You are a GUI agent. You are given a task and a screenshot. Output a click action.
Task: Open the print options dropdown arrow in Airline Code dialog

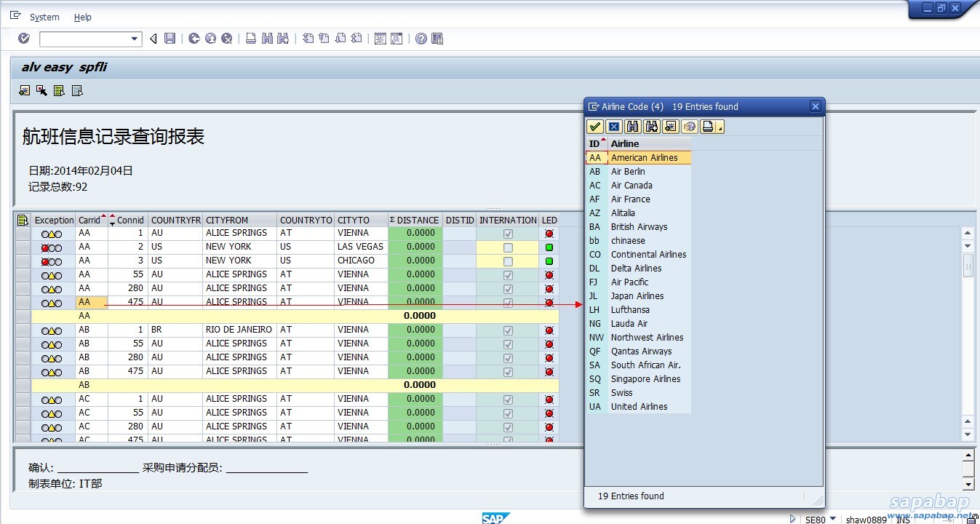click(x=720, y=127)
